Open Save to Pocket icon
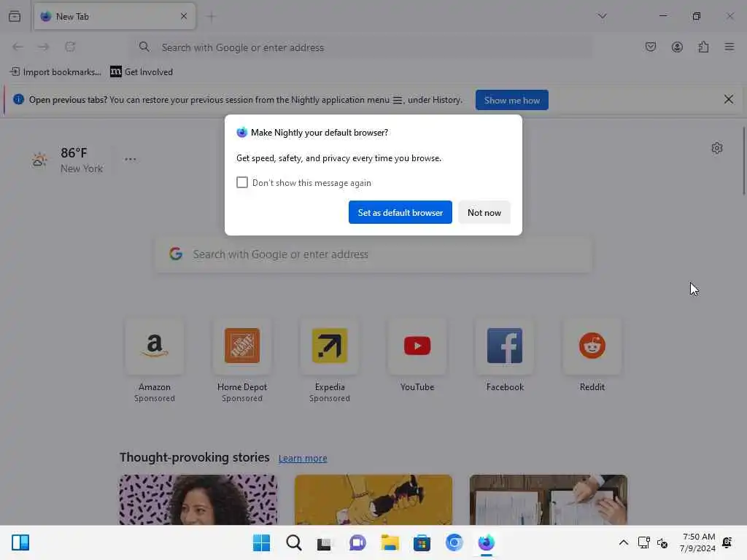Screen dimensions: 747x560 pos(650,47)
